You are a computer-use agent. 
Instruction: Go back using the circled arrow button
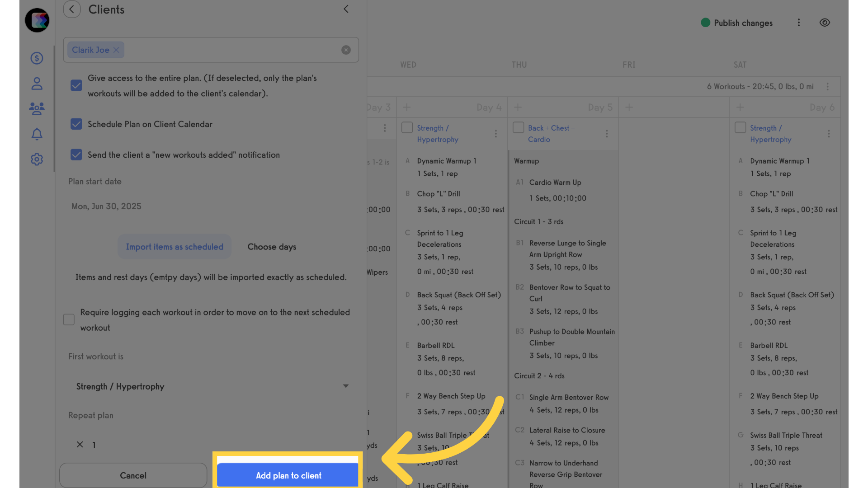(72, 9)
